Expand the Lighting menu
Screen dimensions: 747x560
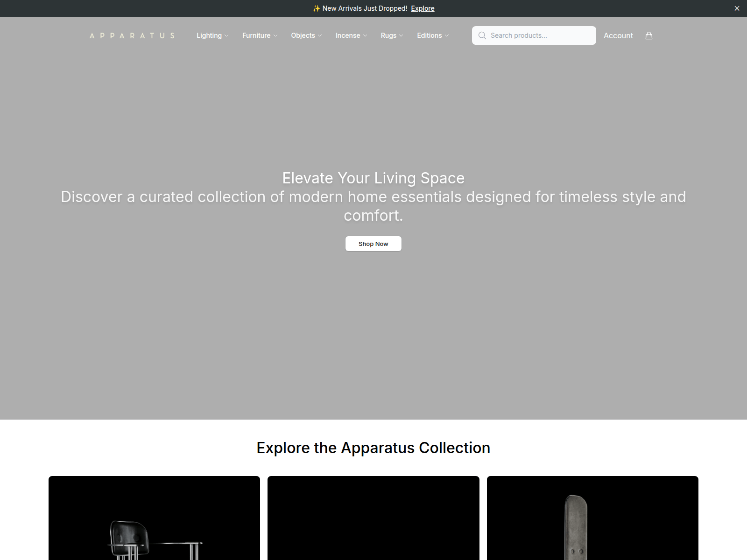point(212,35)
